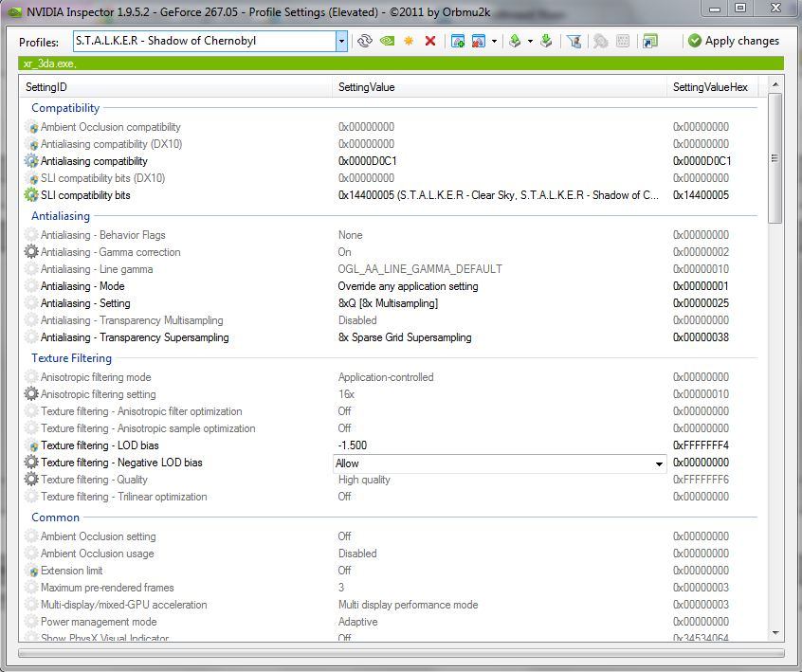Apply changes to the profile
Image resolution: width=802 pixels, height=672 pixels.
734,41
